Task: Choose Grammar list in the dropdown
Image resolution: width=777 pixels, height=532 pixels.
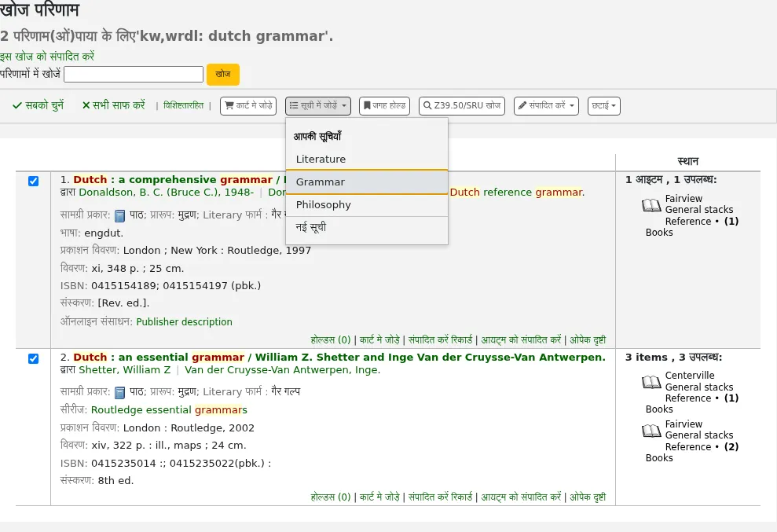Action: 367,182
